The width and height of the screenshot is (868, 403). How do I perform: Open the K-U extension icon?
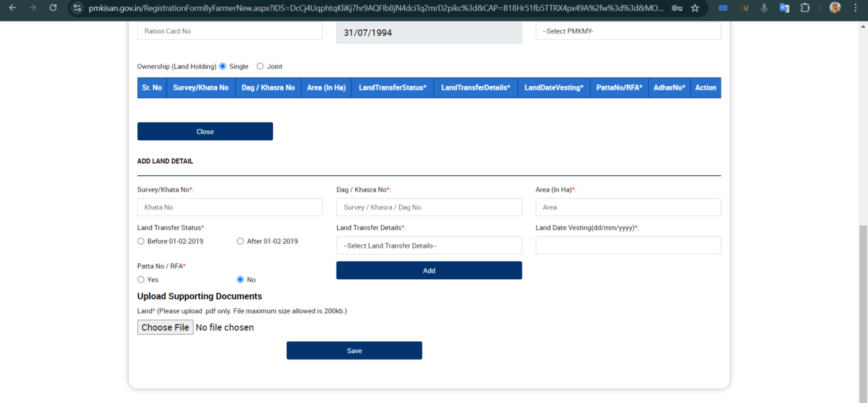[743, 8]
